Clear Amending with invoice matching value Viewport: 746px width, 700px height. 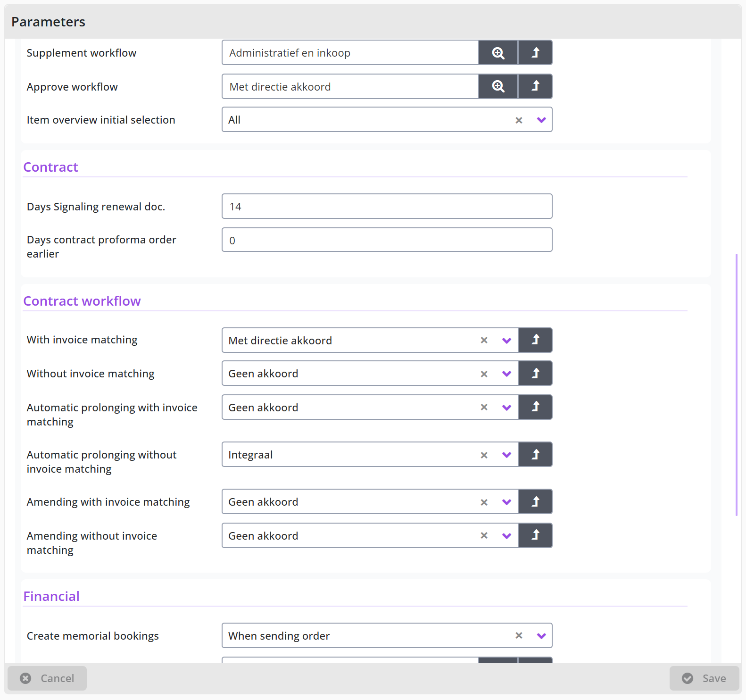(484, 502)
